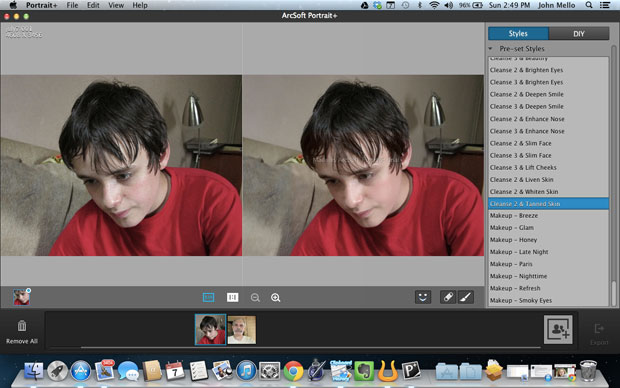Open Messages in the Dock
Image resolution: width=620 pixels, height=388 pixels.
[128, 372]
